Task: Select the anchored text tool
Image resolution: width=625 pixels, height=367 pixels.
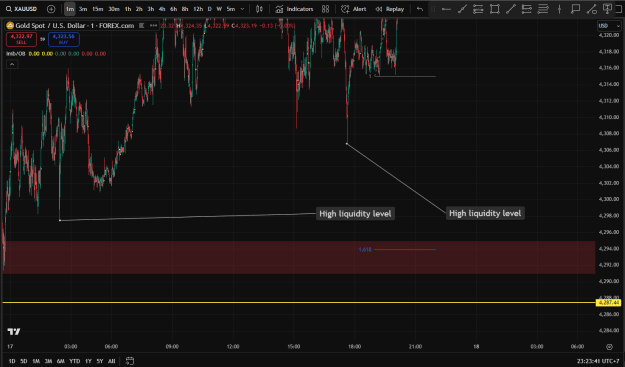Action: [607, 9]
